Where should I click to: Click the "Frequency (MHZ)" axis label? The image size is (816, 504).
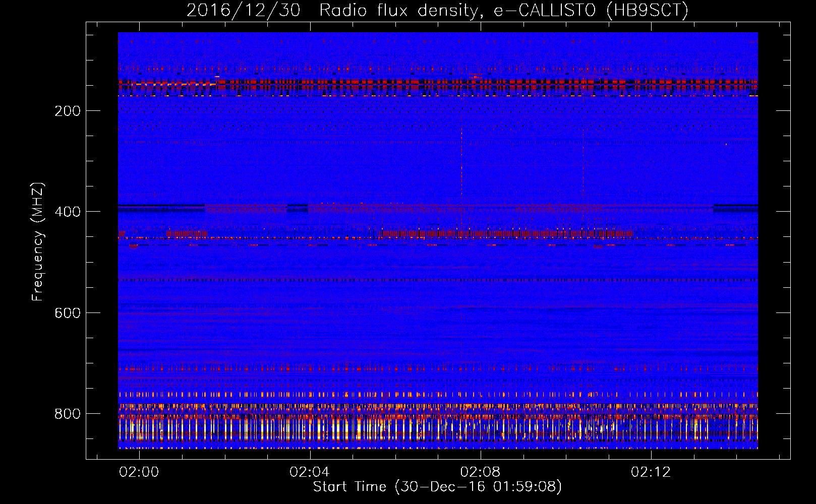[38, 241]
